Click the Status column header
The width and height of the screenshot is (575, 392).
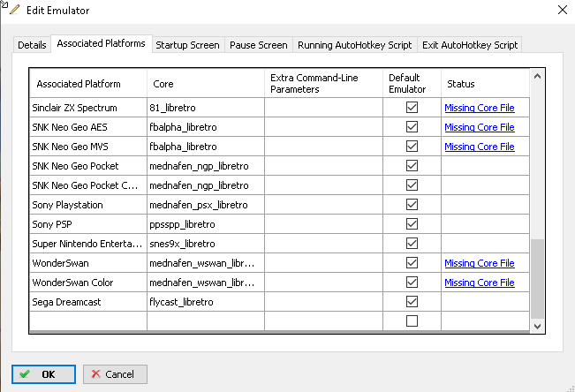coord(486,83)
